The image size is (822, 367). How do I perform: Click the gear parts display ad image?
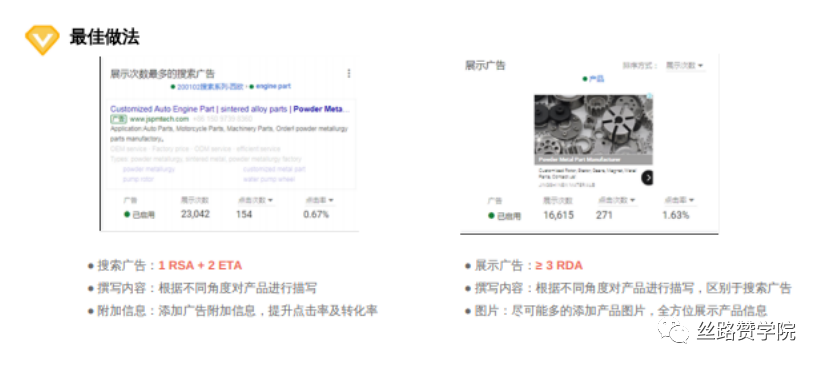point(593,129)
